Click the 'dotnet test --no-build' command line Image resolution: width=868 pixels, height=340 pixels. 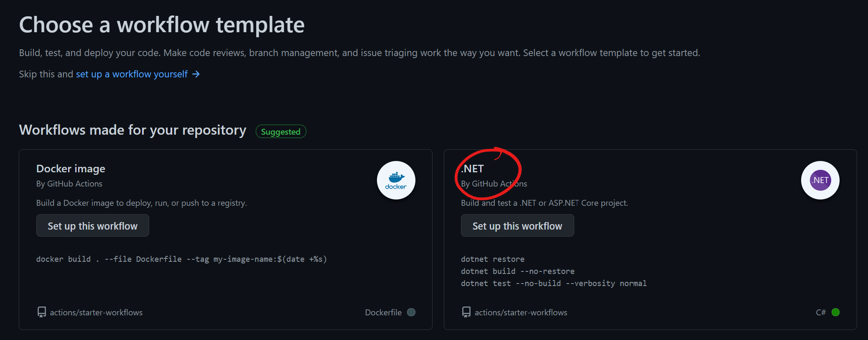click(x=554, y=284)
